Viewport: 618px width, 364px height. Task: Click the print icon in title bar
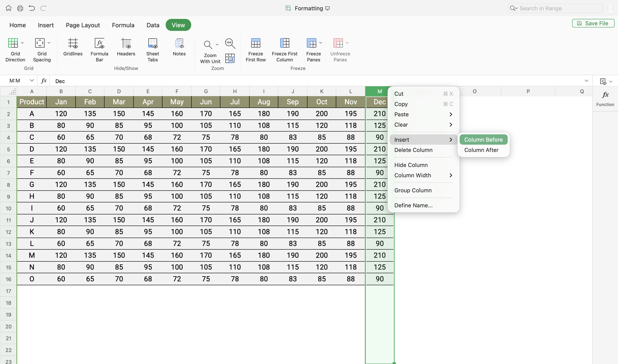tap(20, 8)
